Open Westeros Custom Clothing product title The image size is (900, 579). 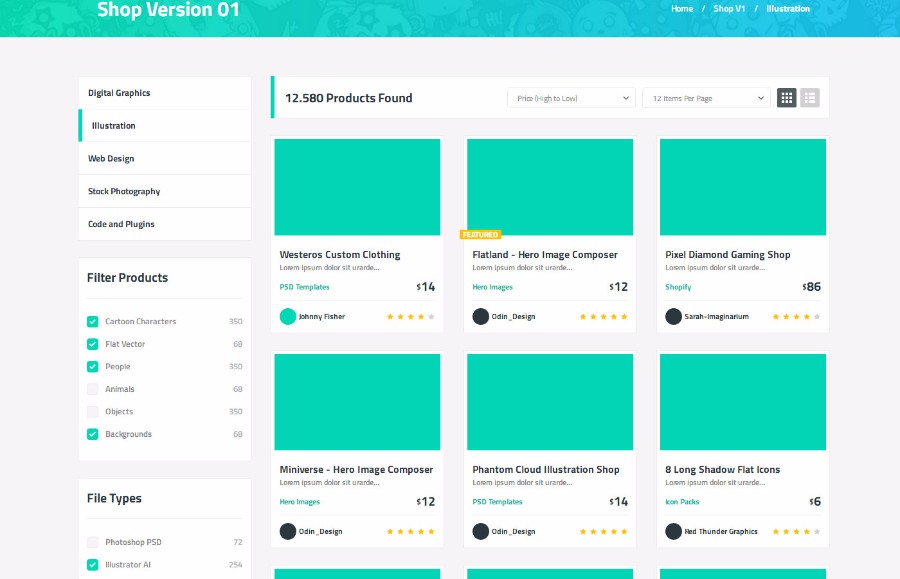click(340, 255)
